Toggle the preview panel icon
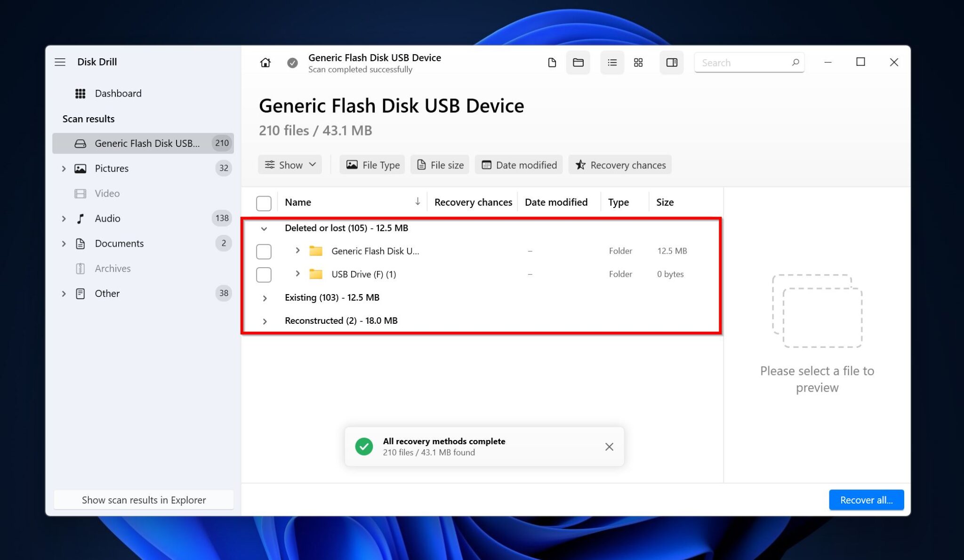 (672, 63)
